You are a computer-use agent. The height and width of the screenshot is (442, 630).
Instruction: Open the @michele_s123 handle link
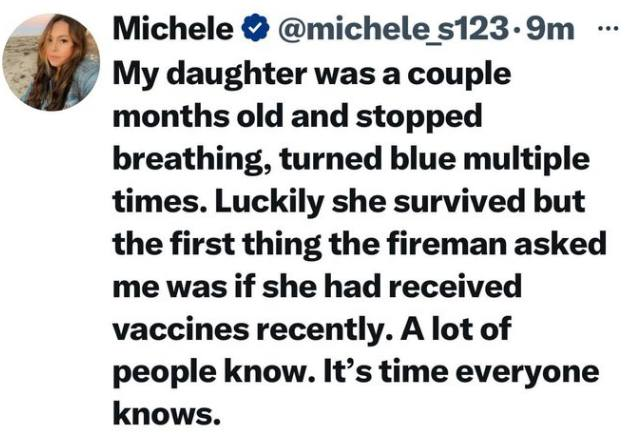coord(395,29)
